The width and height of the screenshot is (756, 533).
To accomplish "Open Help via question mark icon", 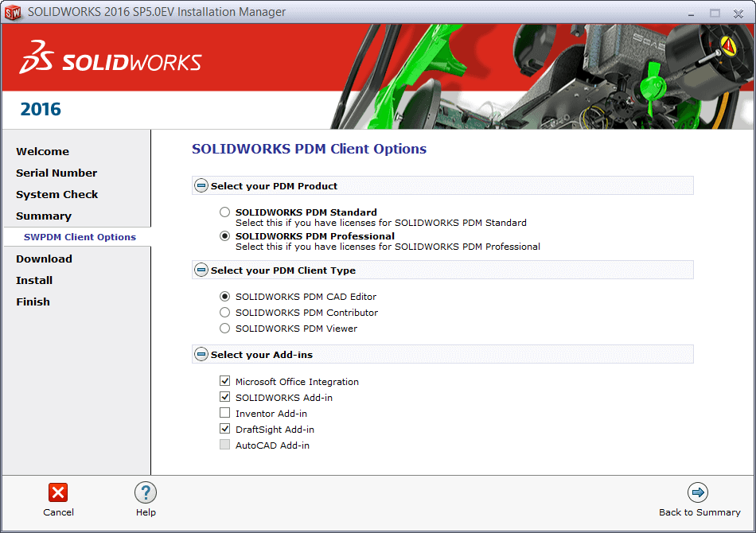I will 146,492.
